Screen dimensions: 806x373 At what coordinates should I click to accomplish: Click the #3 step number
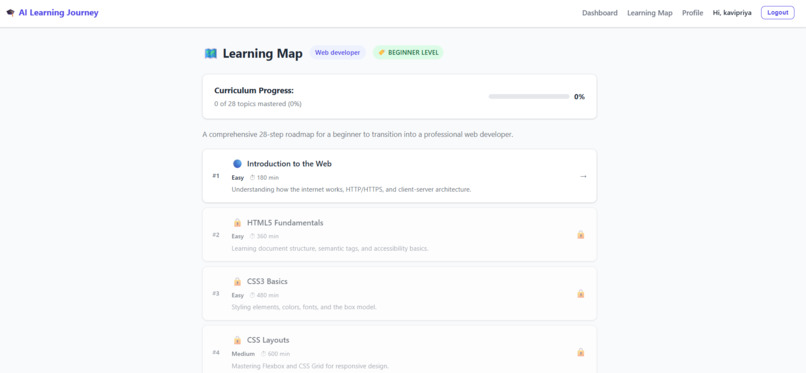pyautogui.click(x=216, y=293)
